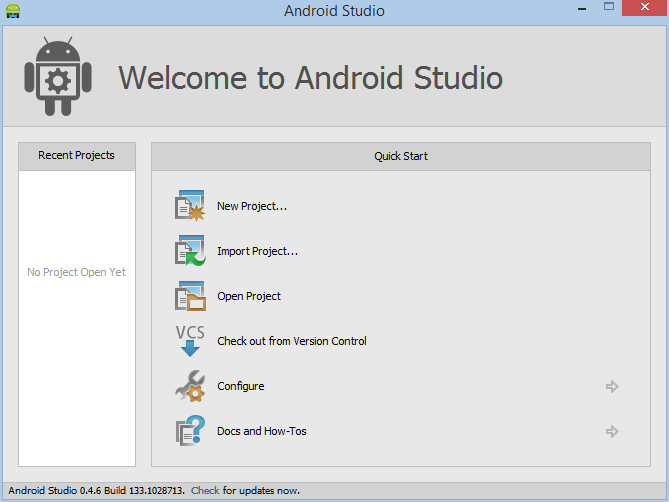This screenshot has height=502, width=669.
Task: Click the Open Project folder icon
Action: (190, 296)
